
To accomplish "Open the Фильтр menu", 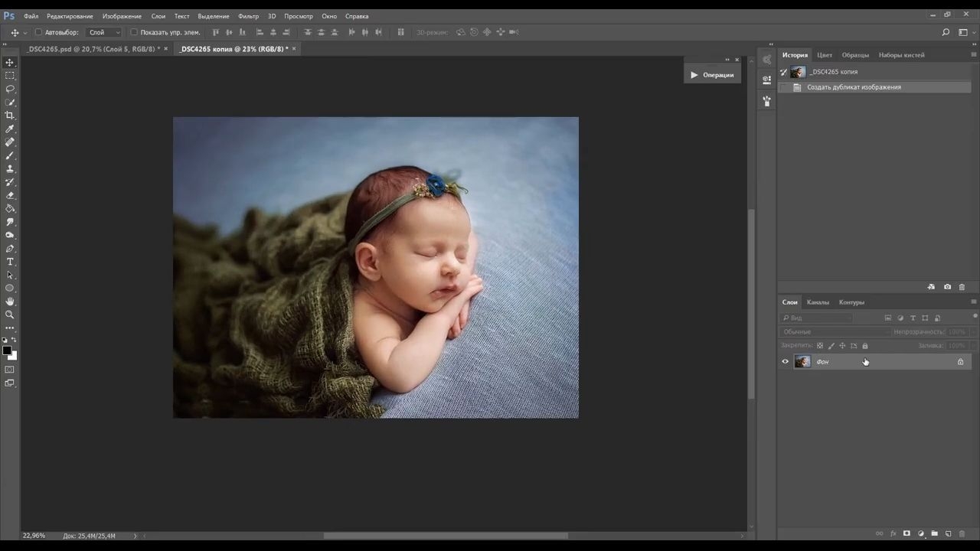I will [x=248, y=16].
